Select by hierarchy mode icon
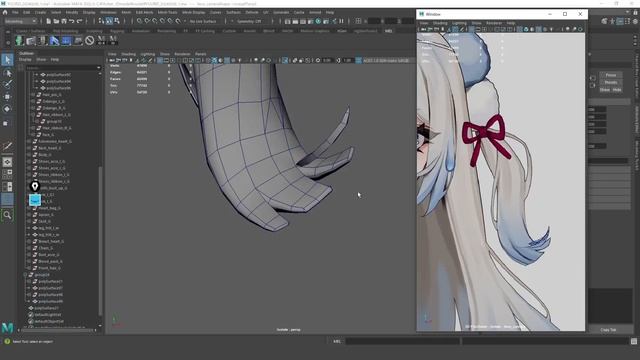This screenshot has width=640, height=360. click(x=101, y=21)
